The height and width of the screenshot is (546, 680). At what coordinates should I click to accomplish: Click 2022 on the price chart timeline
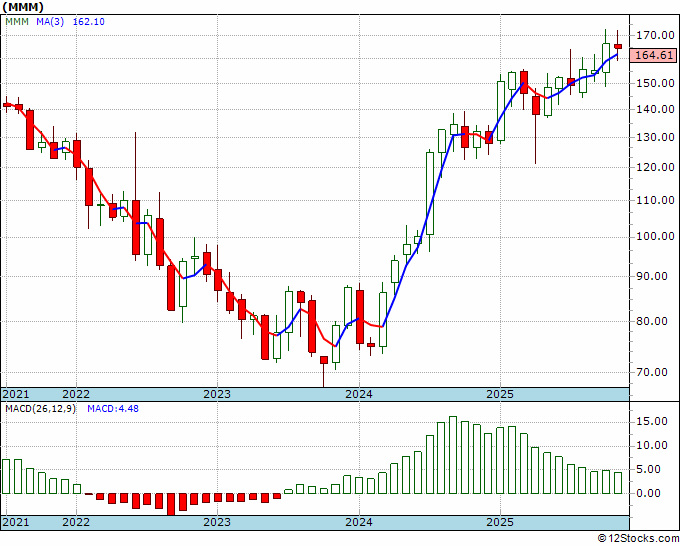(x=76, y=394)
